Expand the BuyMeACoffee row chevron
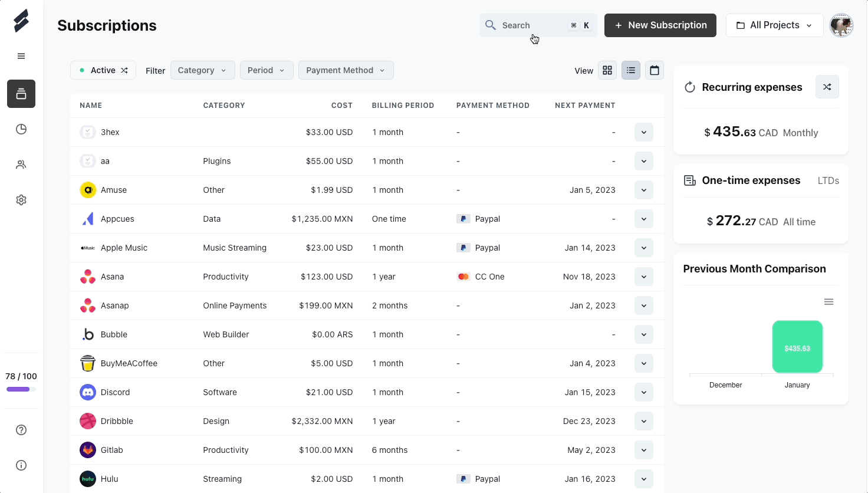Viewport: 868px width, 493px height. (x=644, y=363)
